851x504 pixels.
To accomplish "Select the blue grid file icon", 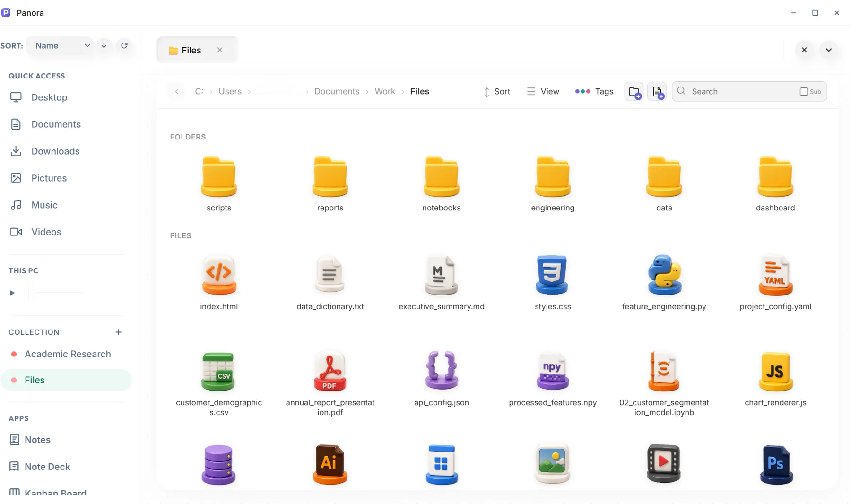I will pyautogui.click(x=442, y=464).
